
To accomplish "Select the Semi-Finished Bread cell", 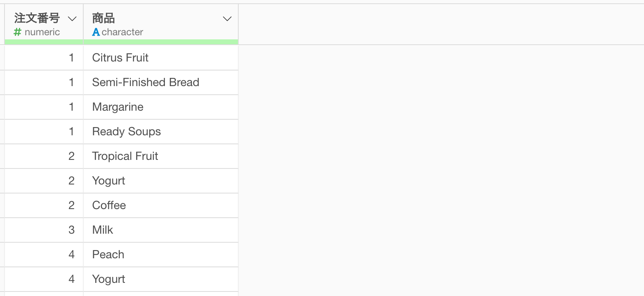I will click(x=161, y=82).
